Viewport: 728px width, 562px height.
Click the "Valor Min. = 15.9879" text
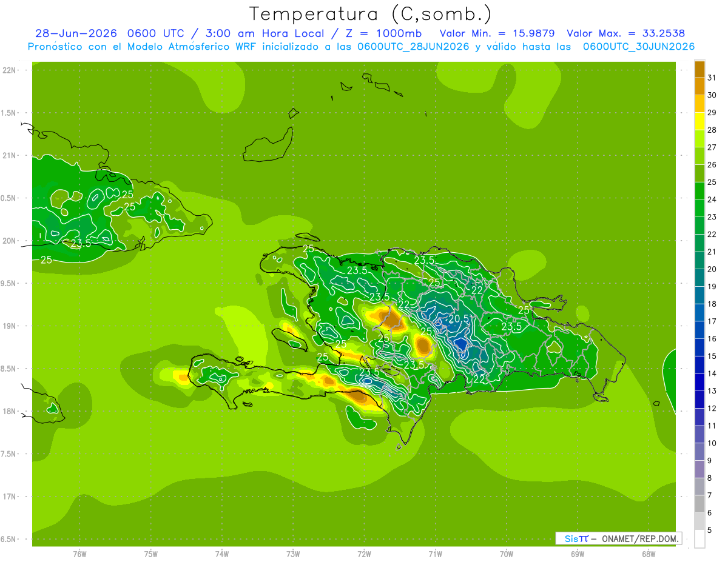click(x=497, y=33)
